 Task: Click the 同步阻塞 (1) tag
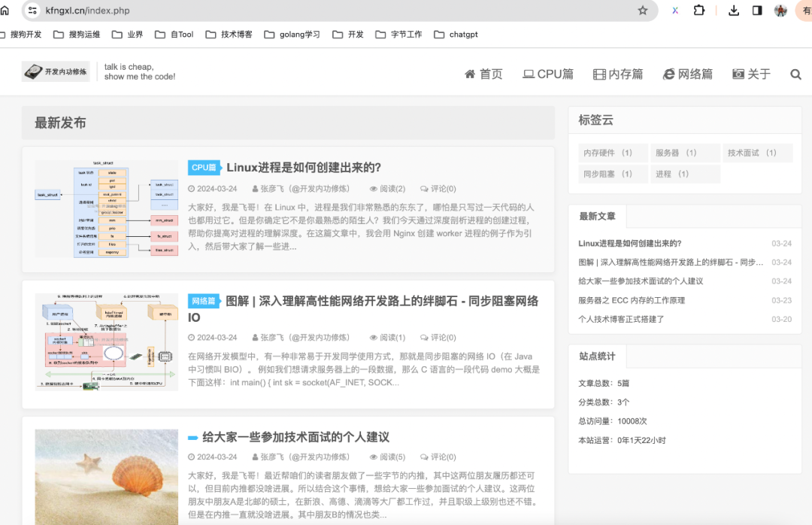[x=613, y=174]
